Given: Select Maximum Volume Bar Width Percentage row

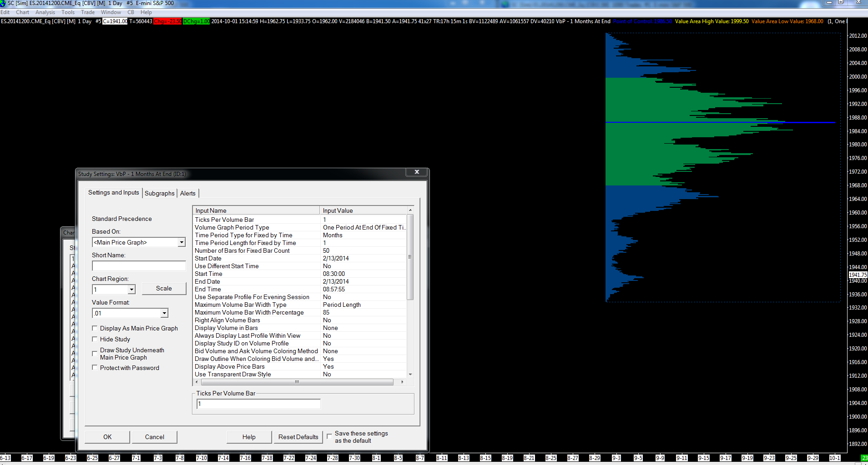Looking at the screenshot, I should click(x=300, y=312).
